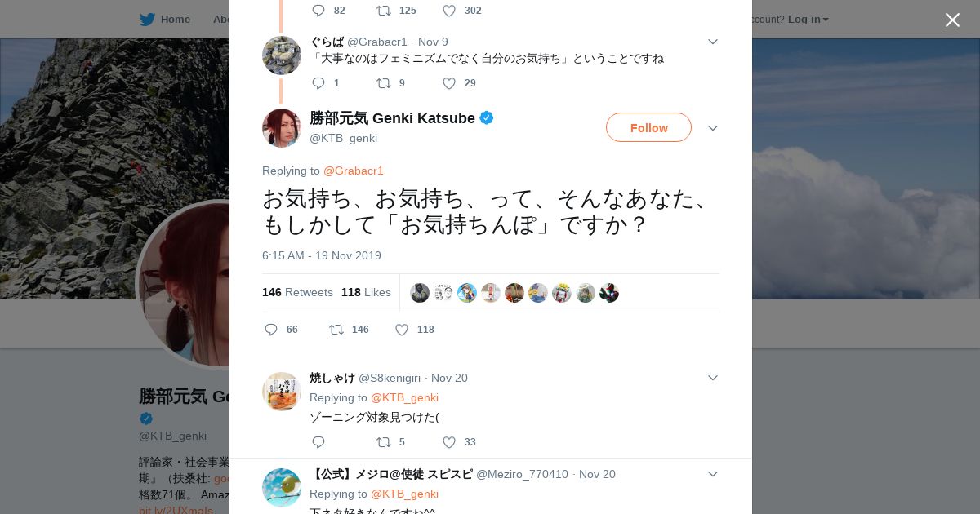View the 146 Retweets list

pyautogui.click(x=297, y=292)
